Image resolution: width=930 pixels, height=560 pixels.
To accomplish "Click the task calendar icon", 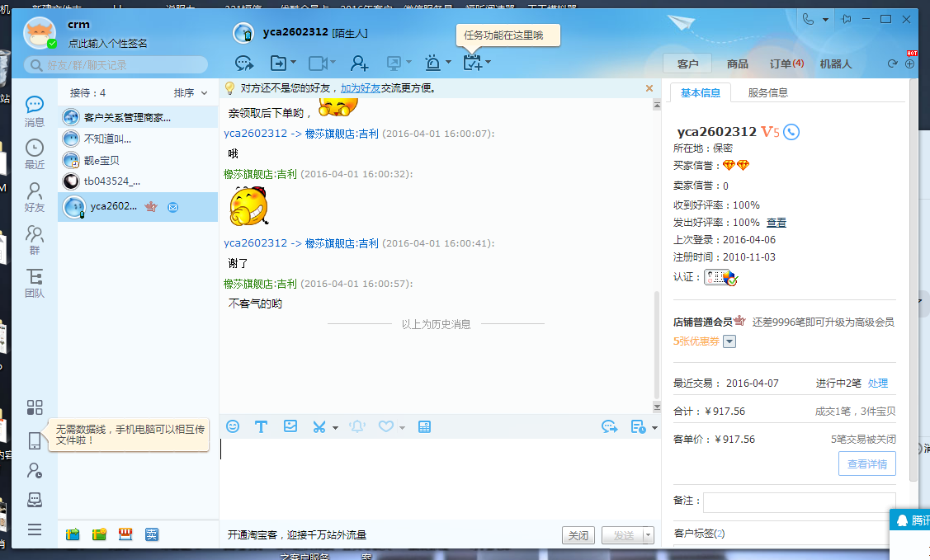I will coord(473,62).
